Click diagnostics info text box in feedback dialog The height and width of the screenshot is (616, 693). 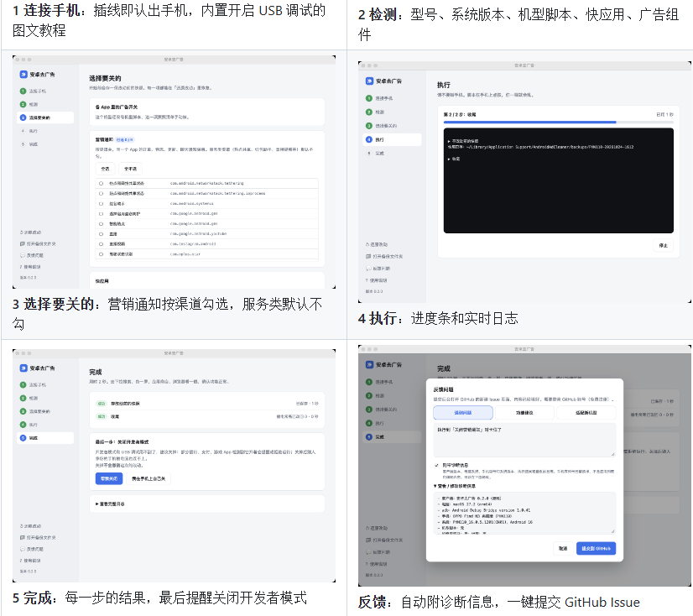click(524, 513)
